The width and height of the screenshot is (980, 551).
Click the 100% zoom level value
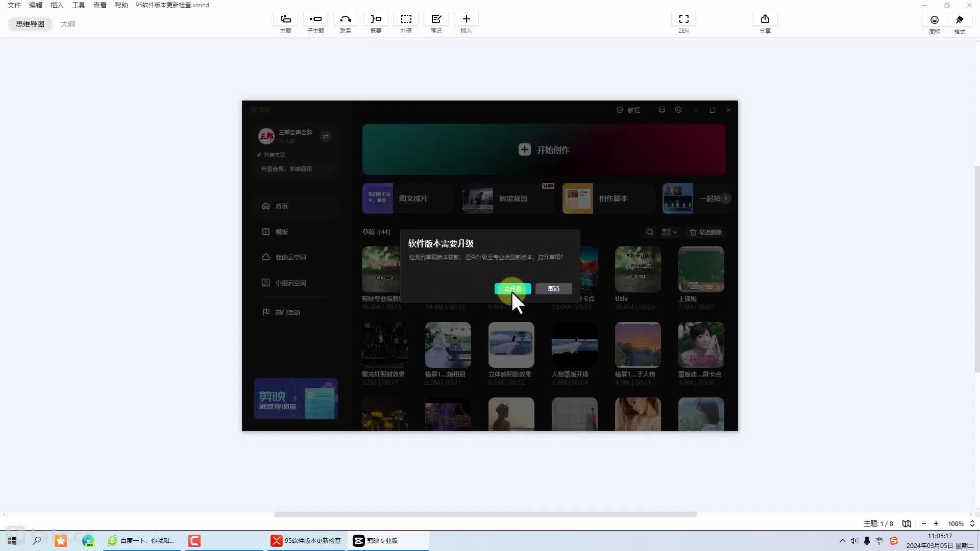(955, 524)
